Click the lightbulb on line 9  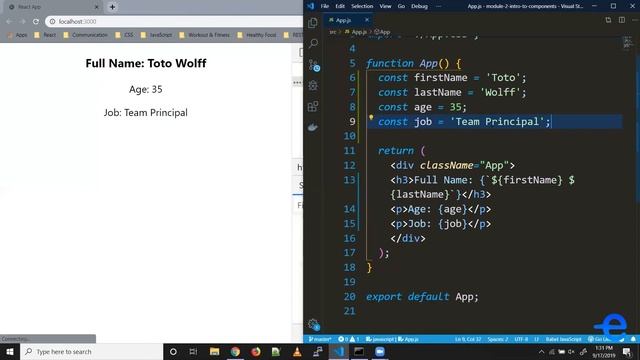click(x=371, y=118)
